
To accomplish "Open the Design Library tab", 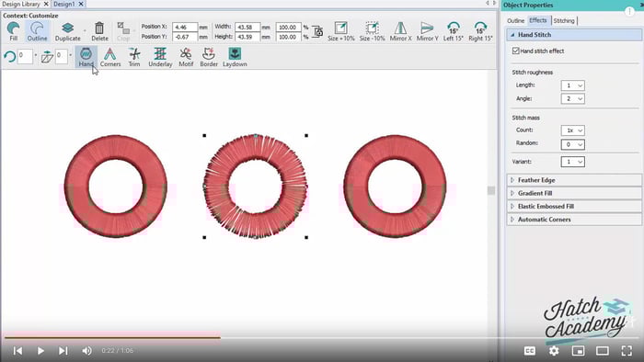I will [21, 4].
